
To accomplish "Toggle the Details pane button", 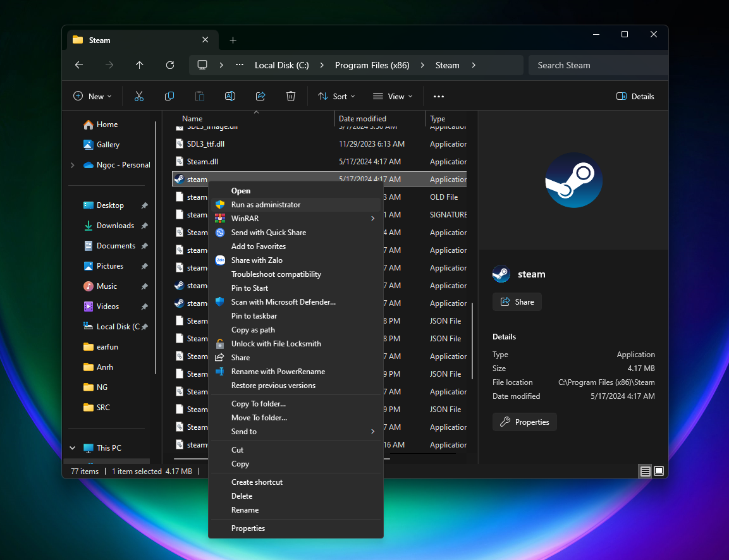I will [x=635, y=96].
